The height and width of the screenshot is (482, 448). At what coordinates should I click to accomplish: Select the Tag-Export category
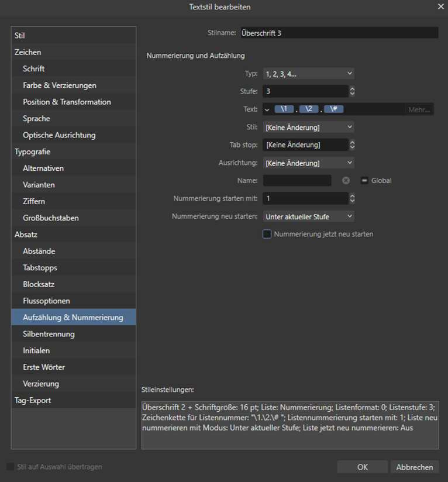coord(74,400)
